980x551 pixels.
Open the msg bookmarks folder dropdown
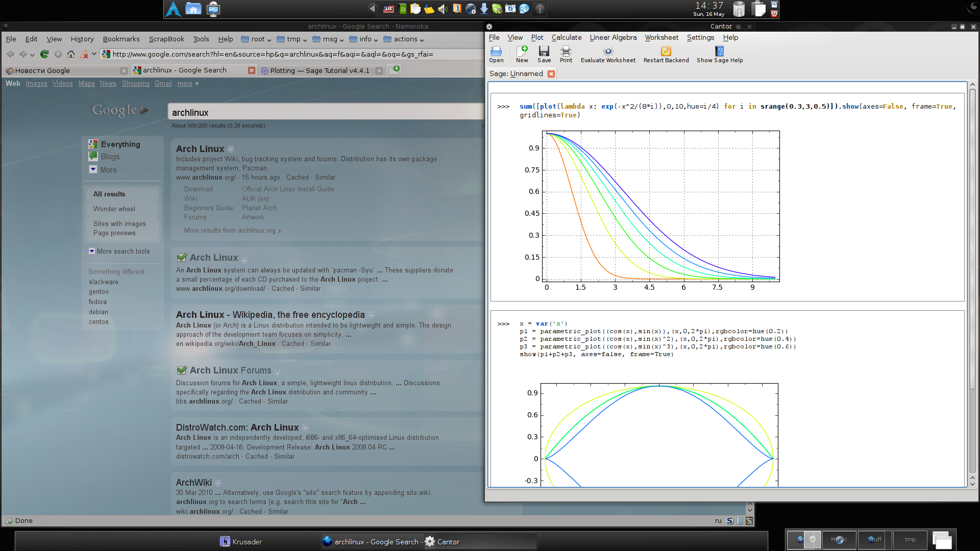(x=328, y=39)
